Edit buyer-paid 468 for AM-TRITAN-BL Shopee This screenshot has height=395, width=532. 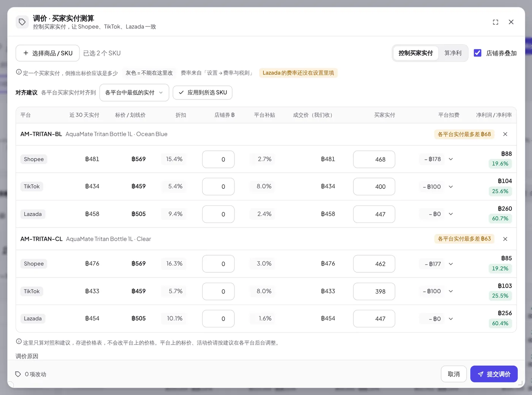(x=374, y=160)
